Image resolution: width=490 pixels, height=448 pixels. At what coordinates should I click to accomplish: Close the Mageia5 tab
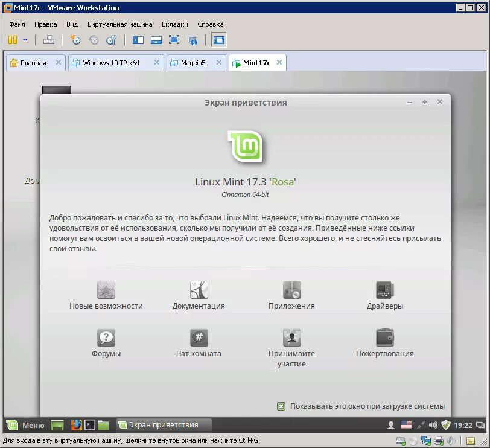click(219, 62)
